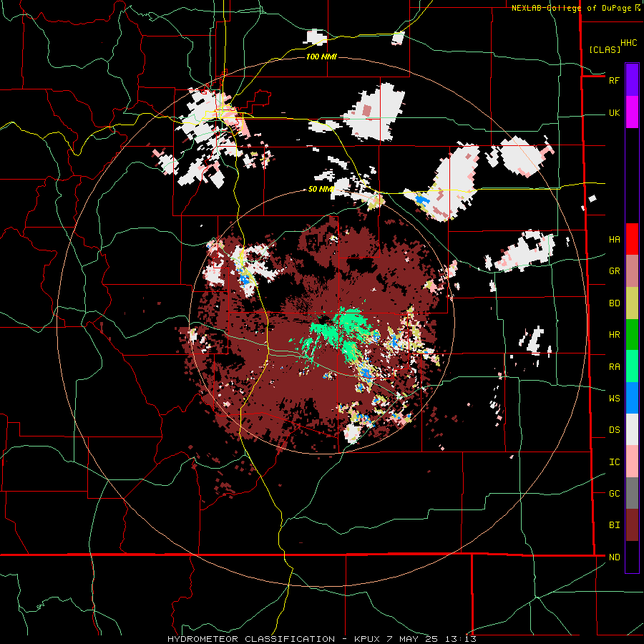Click the BD yellow-olive legend block

click(632, 303)
